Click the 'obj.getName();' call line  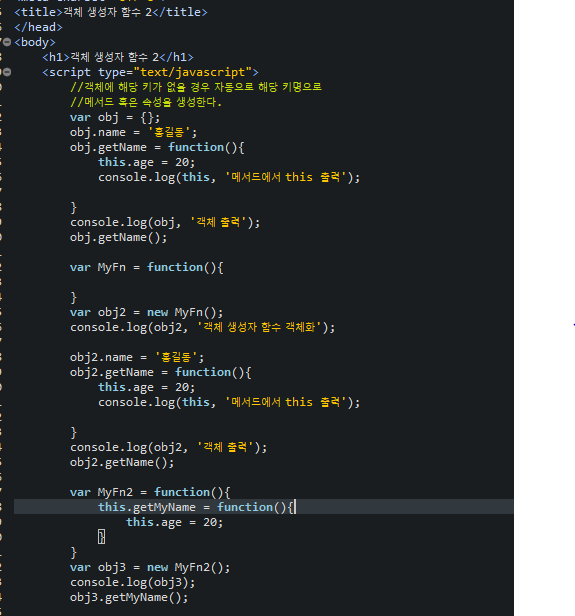coord(119,237)
